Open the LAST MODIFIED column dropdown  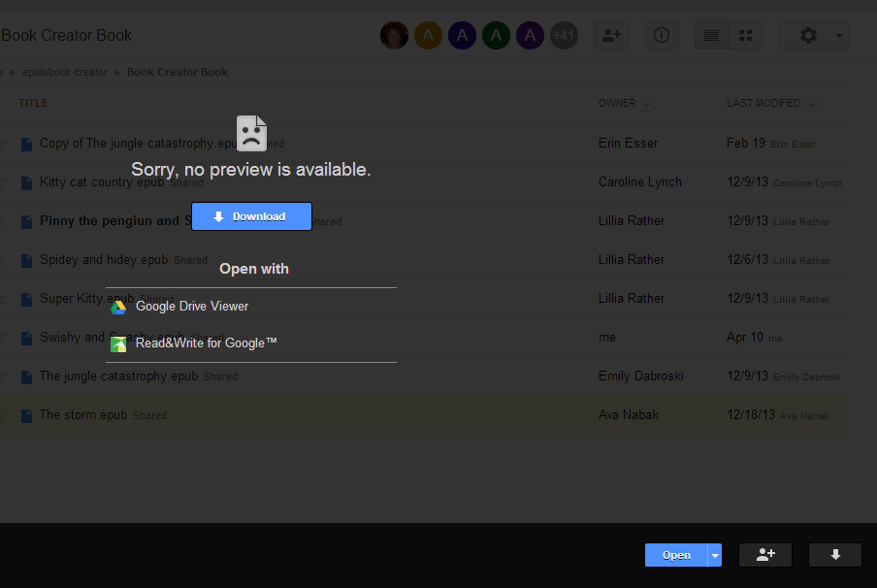tap(813, 105)
